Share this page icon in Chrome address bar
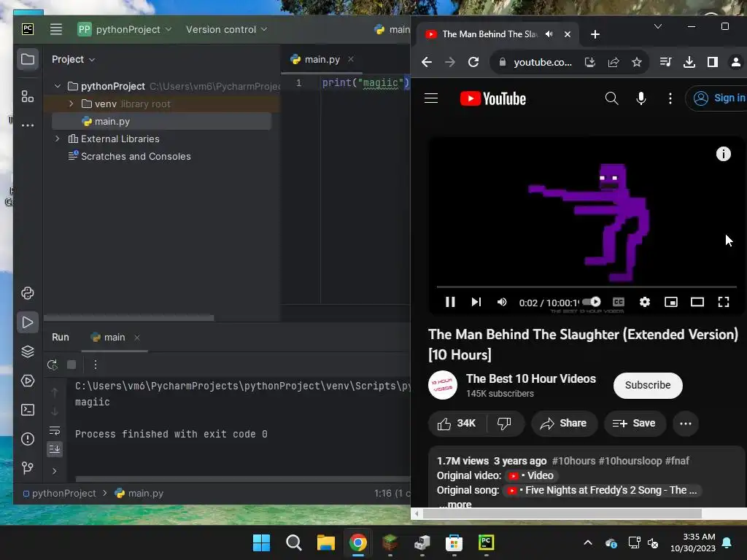Image resolution: width=747 pixels, height=560 pixels. [614, 62]
